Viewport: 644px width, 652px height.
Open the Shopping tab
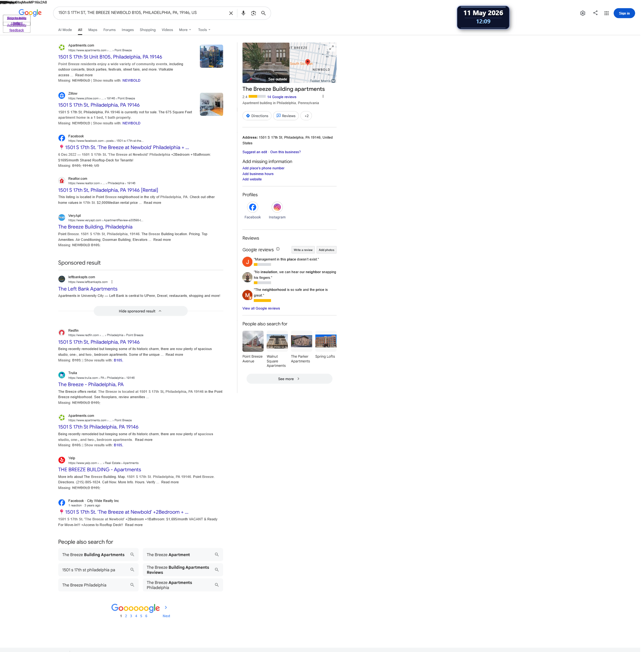(x=148, y=30)
